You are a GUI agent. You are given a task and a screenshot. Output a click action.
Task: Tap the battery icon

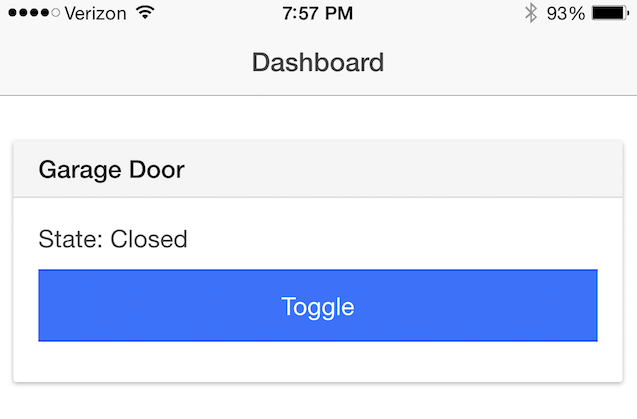click(610, 13)
